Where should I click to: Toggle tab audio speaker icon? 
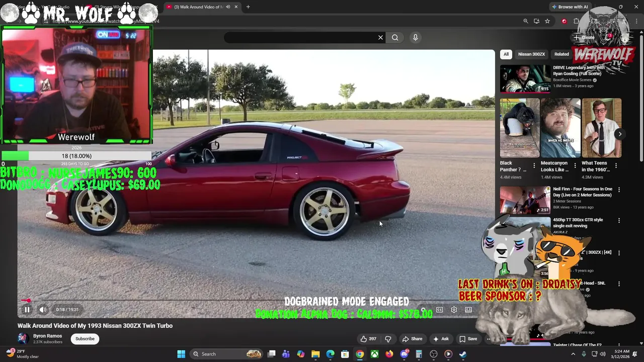click(x=228, y=7)
